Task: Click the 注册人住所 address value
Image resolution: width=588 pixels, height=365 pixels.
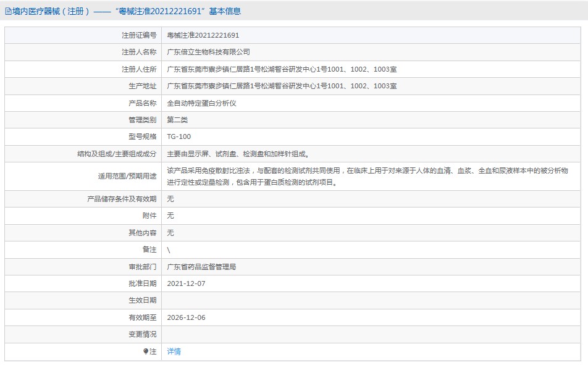Action: click(x=282, y=69)
